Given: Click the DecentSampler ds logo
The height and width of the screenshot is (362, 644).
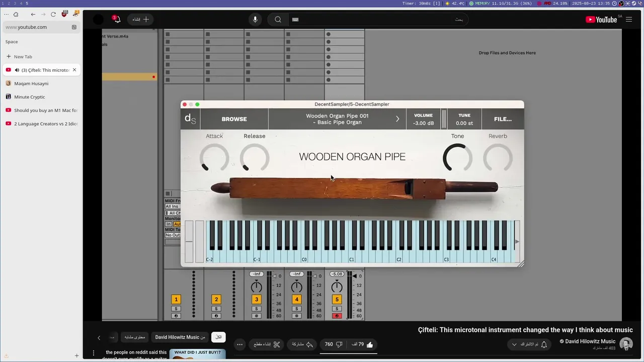Looking at the screenshot, I should (190, 119).
